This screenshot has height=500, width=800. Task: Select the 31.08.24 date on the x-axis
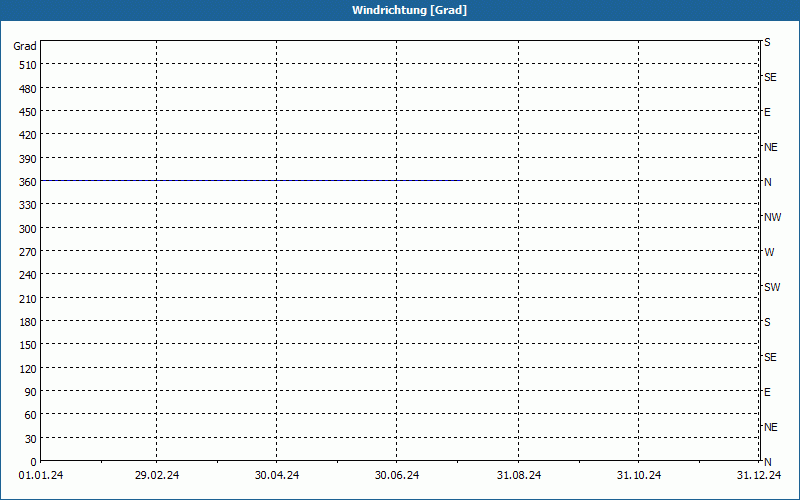click(519, 476)
